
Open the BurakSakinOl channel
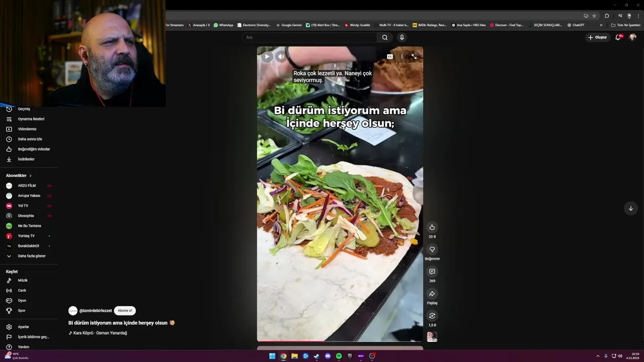(29, 246)
